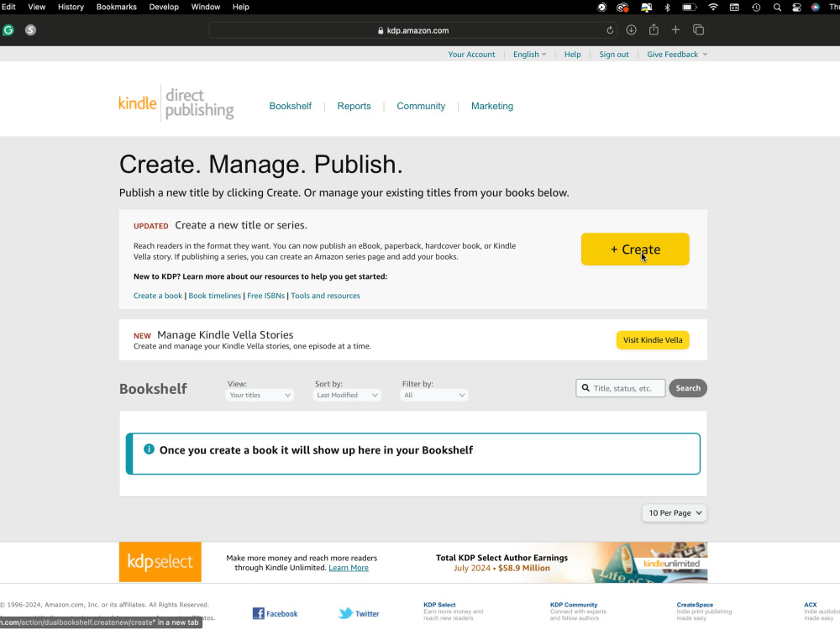
Task: Open the Bookshelf tab
Action: tap(291, 106)
